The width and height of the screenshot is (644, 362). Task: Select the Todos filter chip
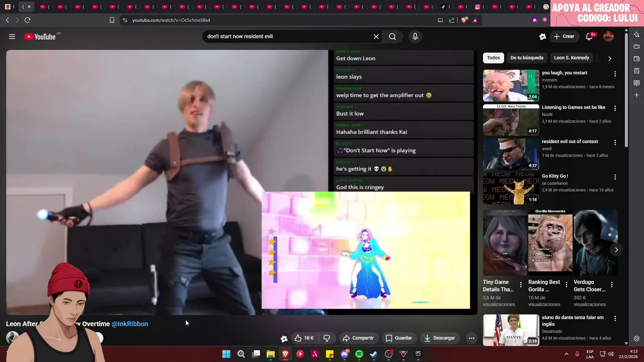[494, 58]
